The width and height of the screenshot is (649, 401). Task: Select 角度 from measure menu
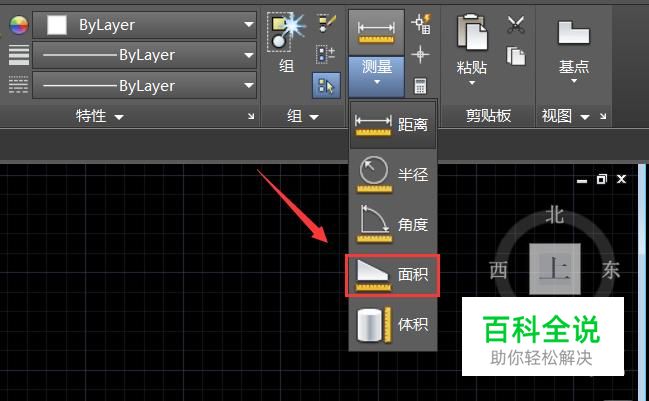pos(393,224)
